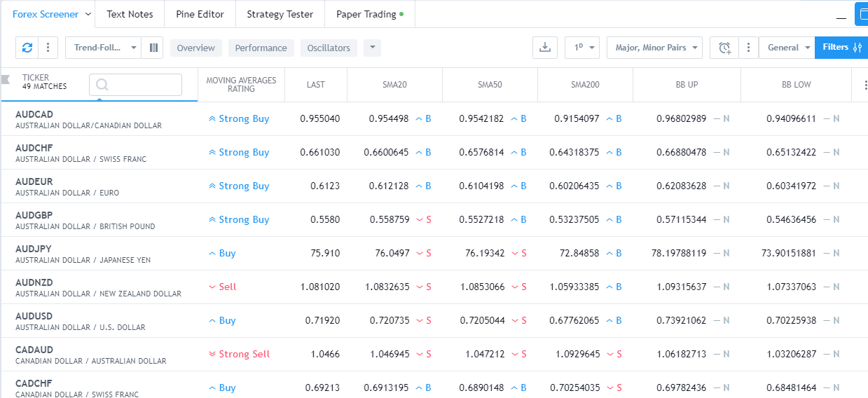868x398 pixels.
Task: Click the column setup icon beside Trend-Following
Action: click(x=153, y=48)
